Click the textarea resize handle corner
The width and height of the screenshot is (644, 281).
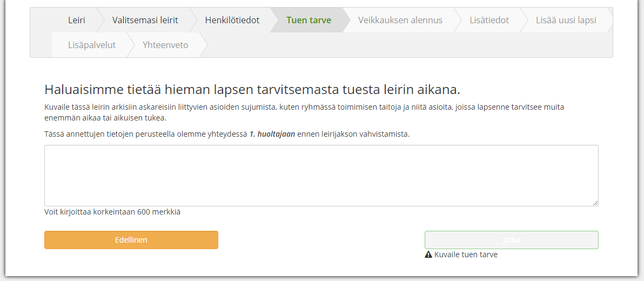pyautogui.click(x=595, y=203)
